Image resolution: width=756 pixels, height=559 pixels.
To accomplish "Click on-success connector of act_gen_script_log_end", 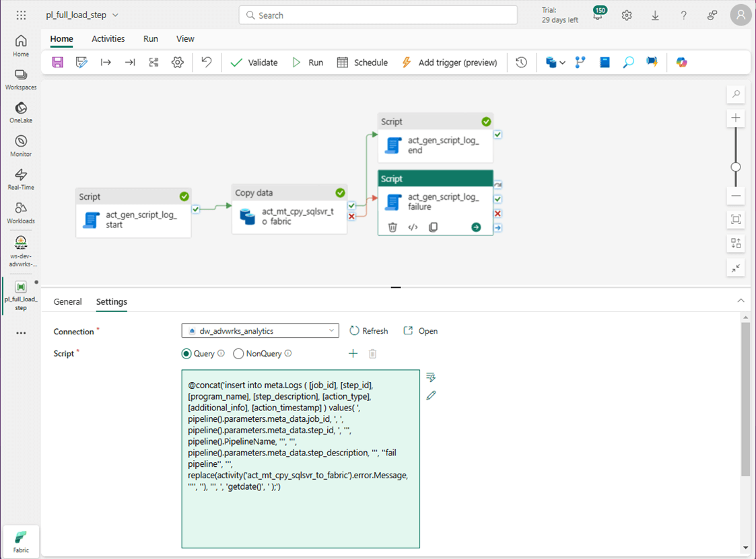I will pyautogui.click(x=497, y=135).
